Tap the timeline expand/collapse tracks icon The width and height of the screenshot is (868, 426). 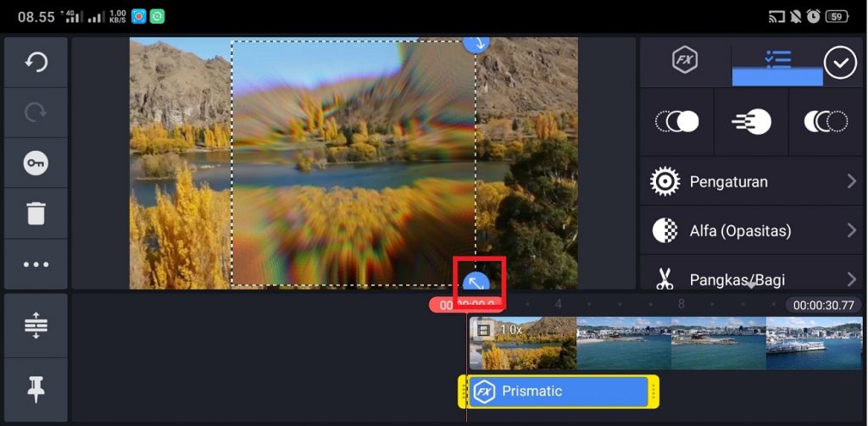point(36,325)
